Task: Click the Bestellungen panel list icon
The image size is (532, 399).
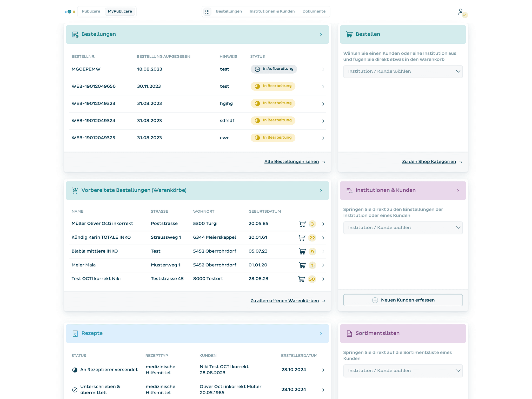Action: 75,34
